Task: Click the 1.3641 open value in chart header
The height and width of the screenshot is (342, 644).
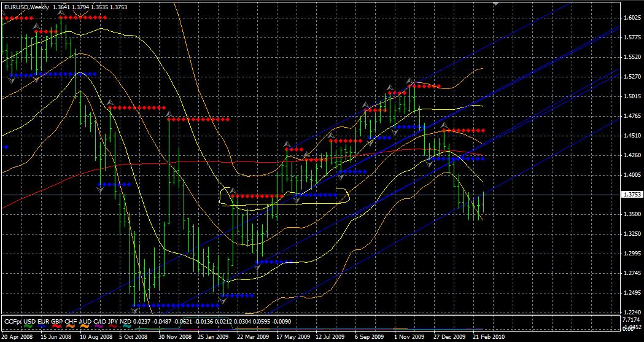Action: point(61,7)
